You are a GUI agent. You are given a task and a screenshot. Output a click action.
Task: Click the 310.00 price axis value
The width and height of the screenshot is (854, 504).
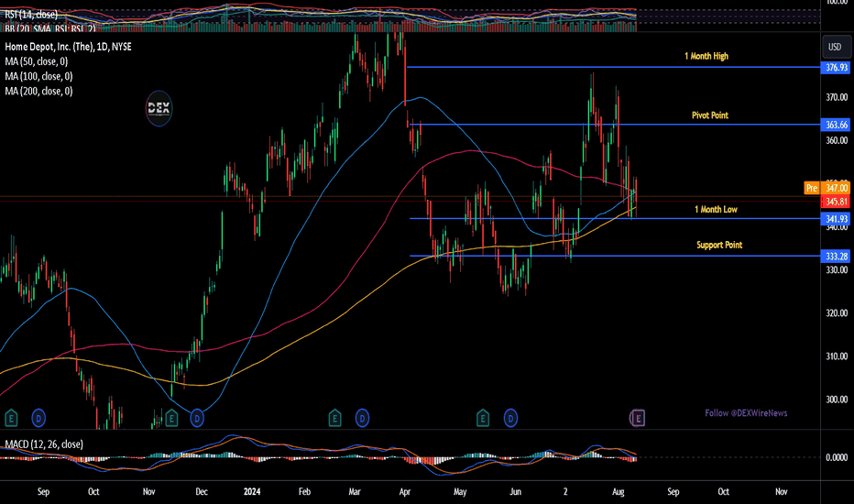[x=837, y=356]
